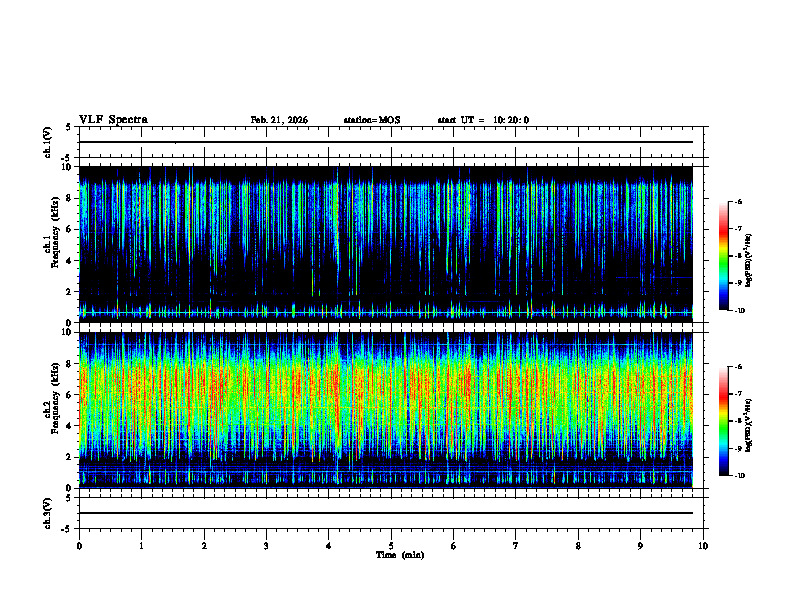
Task: Click the "8" kHz tick on ch.1 spectrogram
Action: point(69,198)
